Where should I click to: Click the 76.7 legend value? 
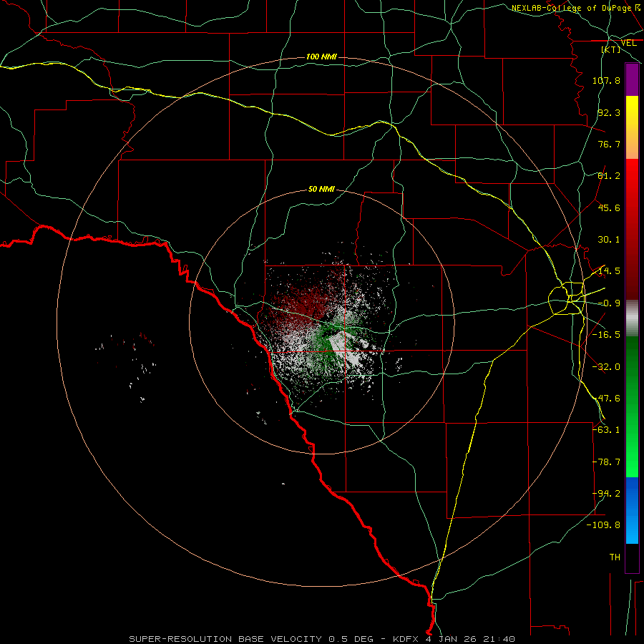[x=609, y=144]
